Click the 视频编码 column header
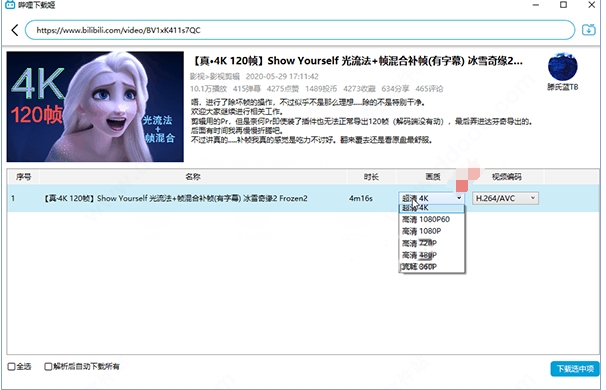Viewport: 606px width, 390px height. [506, 177]
